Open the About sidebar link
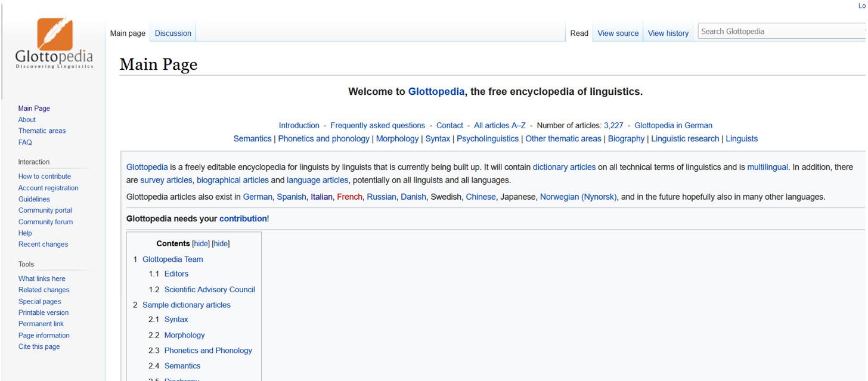868x381 pixels. [27, 120]
